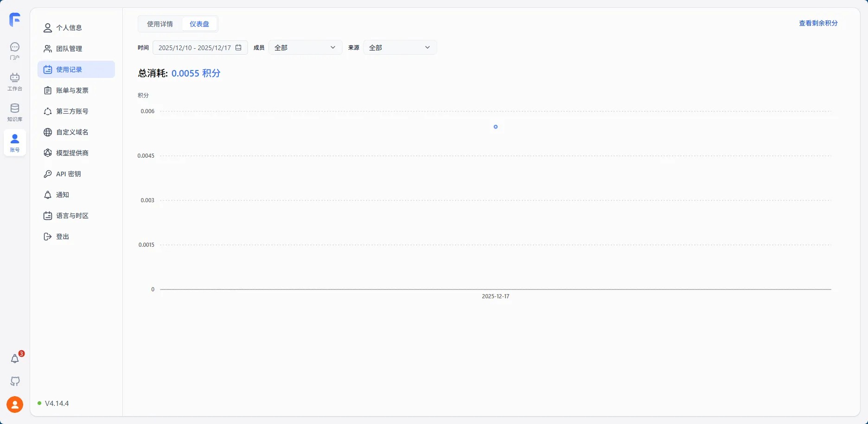This screenshot has height=424, width=868.
Task: Select the 账号 account icon
Action: [15, 142]
